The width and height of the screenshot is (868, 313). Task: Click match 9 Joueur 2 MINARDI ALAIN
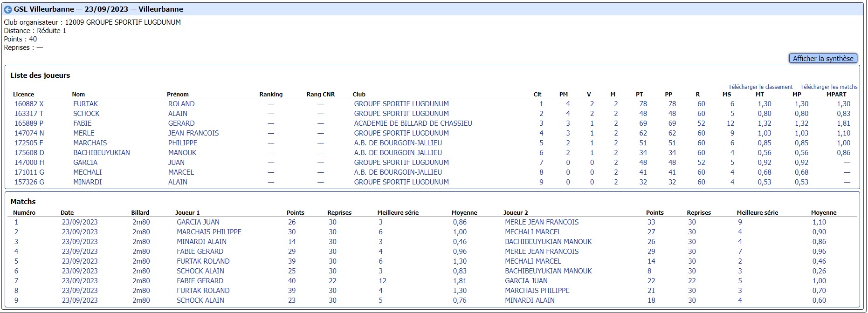click(x=530, y=300)
